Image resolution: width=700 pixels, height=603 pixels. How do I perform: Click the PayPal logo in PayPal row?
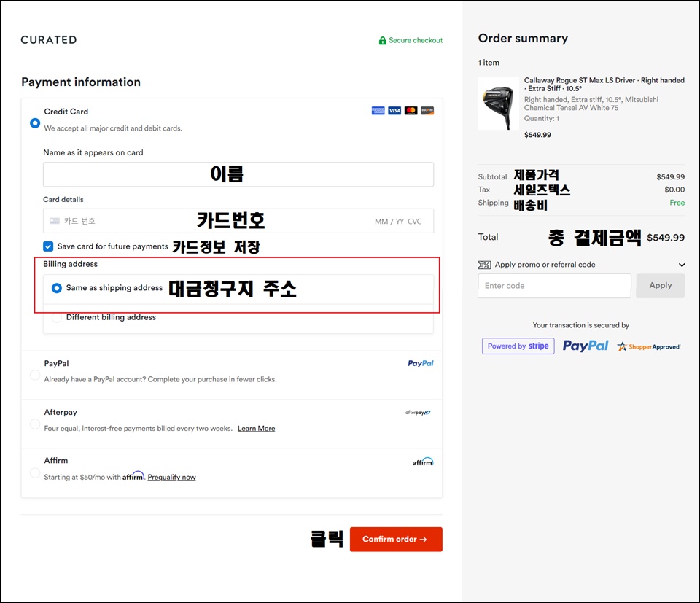tap(421, 363)
